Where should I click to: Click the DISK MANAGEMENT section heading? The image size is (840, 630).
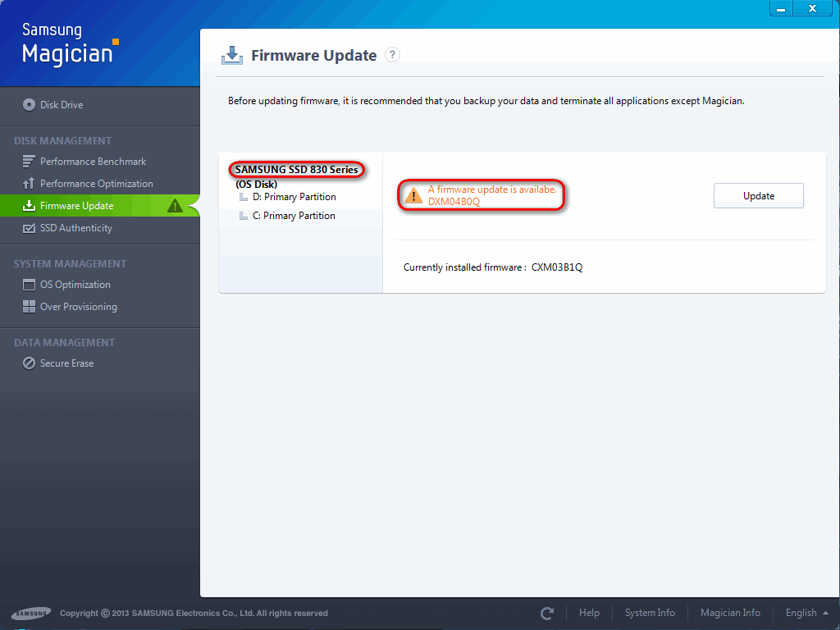click(62, 141)
